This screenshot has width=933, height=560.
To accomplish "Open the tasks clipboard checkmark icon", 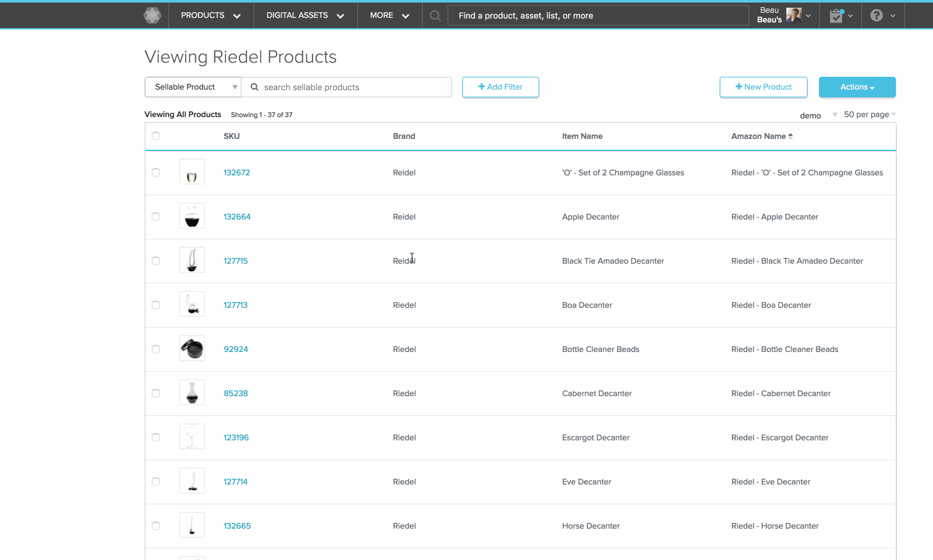I will click(x=836, y=16).
